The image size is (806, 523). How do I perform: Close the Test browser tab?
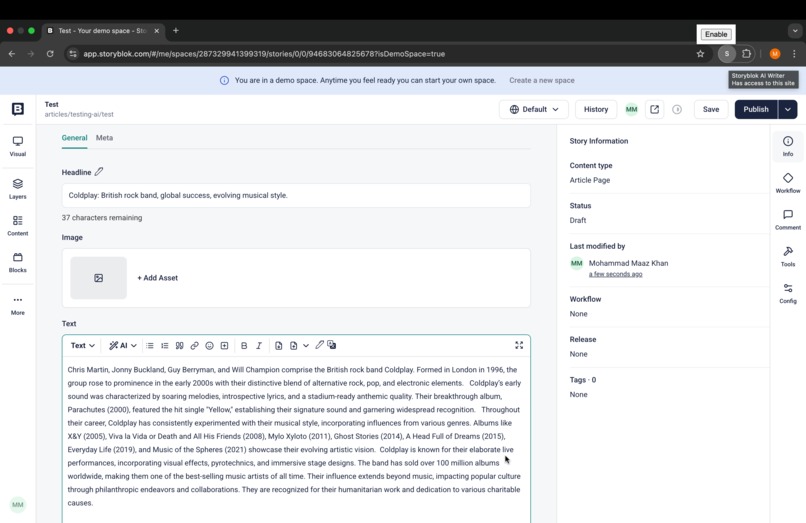[157, 31]
